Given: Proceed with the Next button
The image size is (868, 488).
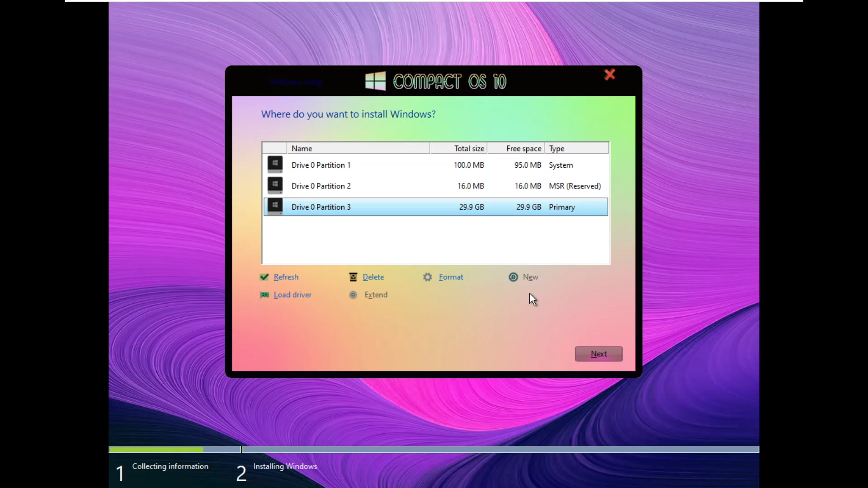Looking at the screenshot, I should tap(599, 354).
